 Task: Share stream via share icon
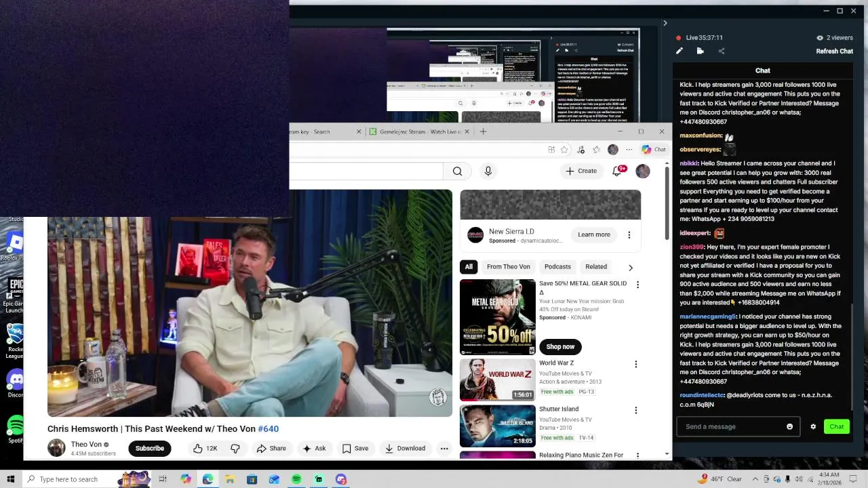pyautogui.click(x=721, y=51)
